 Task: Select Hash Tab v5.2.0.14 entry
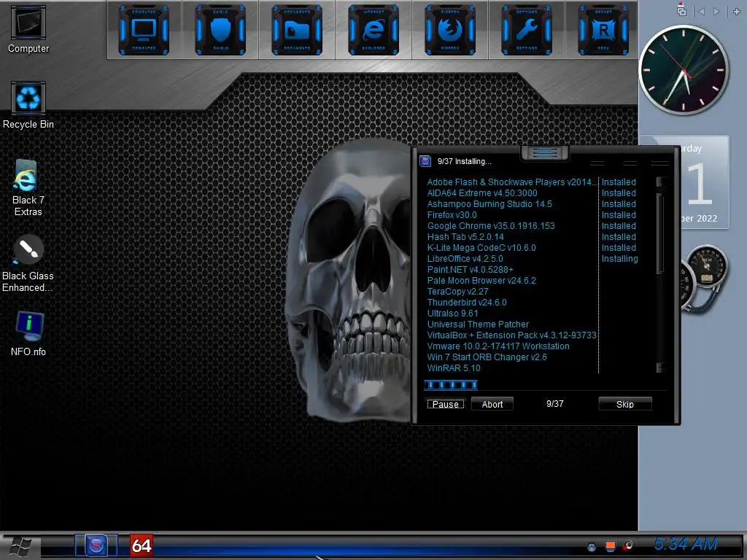465,237
